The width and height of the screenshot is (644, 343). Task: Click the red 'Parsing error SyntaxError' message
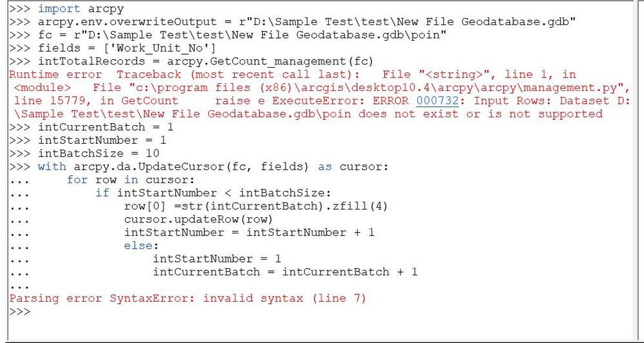(187, 298)
